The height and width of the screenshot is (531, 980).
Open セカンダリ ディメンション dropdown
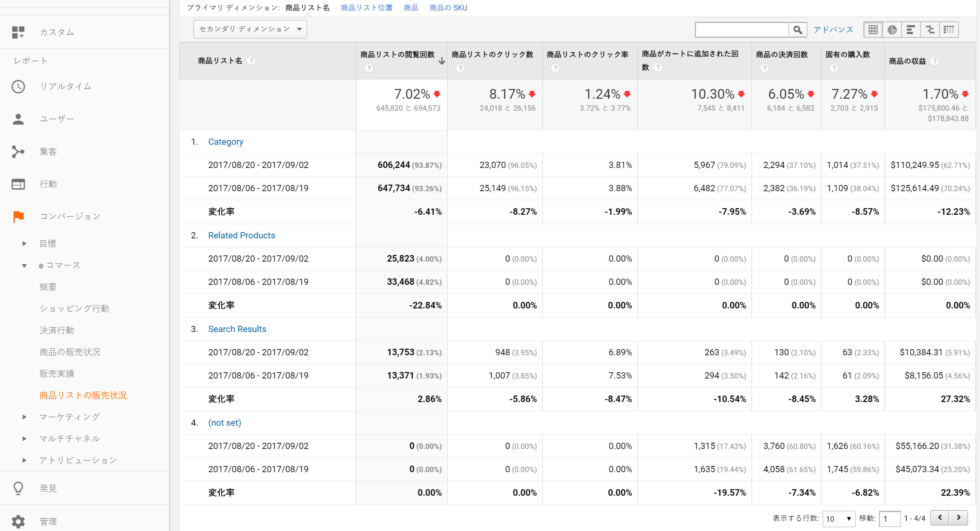tap(250, 29)
